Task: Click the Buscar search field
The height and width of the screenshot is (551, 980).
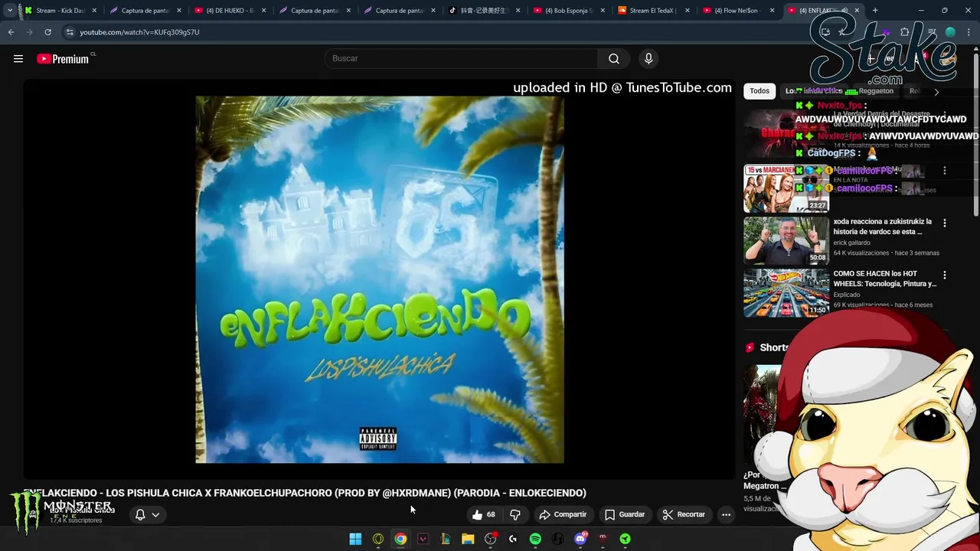Action: tap(462, 58)
